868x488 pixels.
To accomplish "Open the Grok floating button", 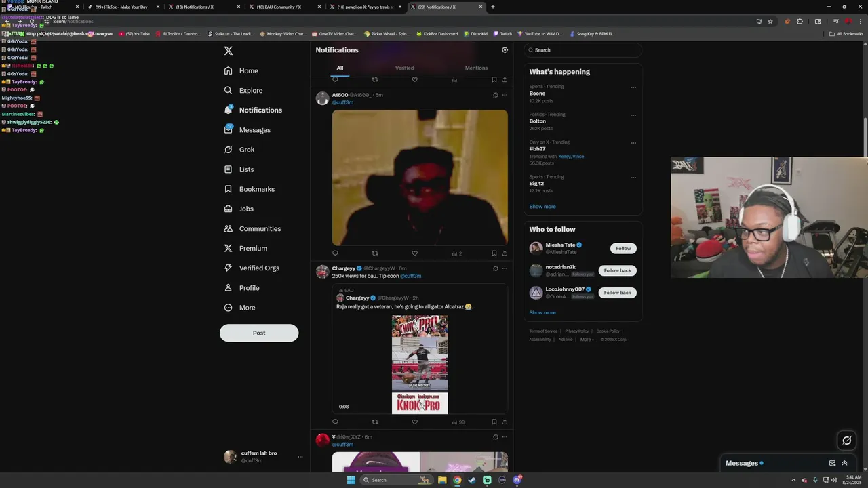I will pos(846,441).
